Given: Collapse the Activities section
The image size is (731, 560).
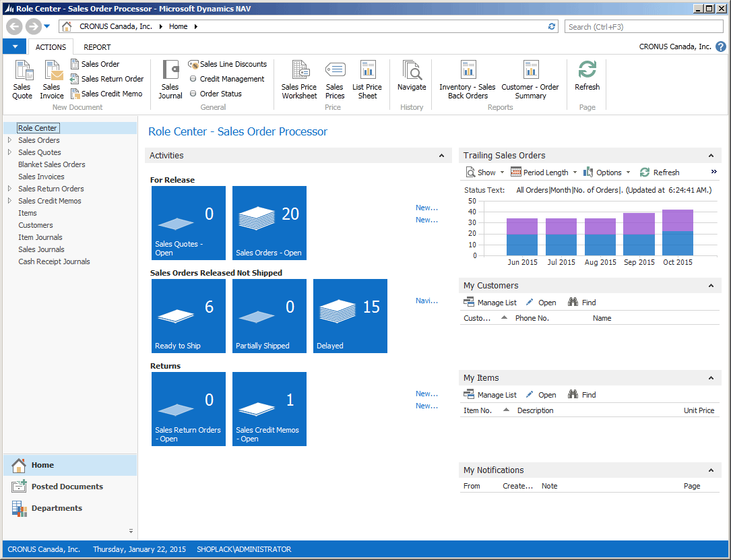Looking at the screenshot, I should 441,156.
